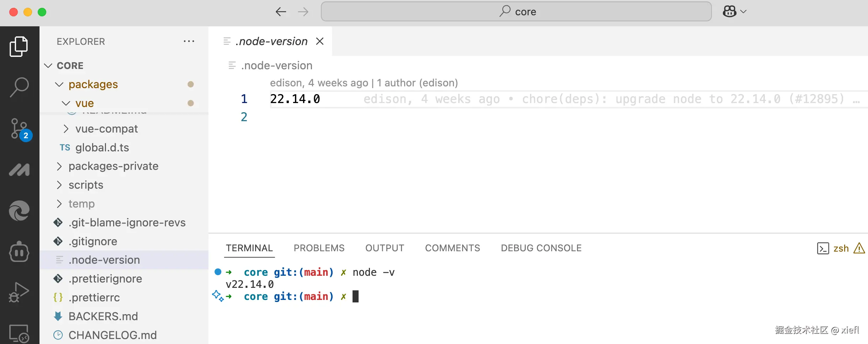868x344 pixels.
Task: Go back with the left arrow
Action: click(x=281, y=12)
